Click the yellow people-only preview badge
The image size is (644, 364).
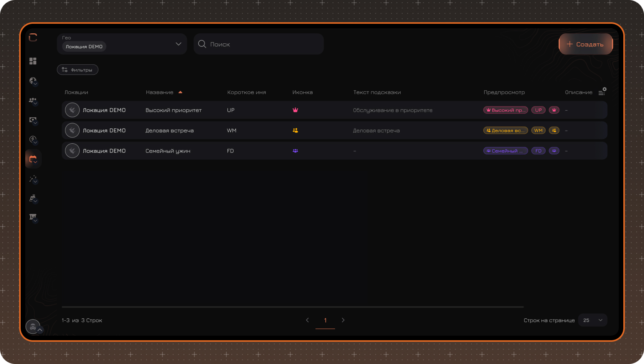coord(554,130)
